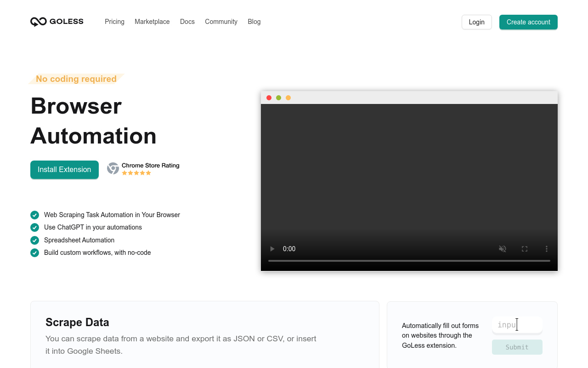The image size is (588, 368).
Task: Unmute the video with the speaker icon
Action: pos(503,249)
